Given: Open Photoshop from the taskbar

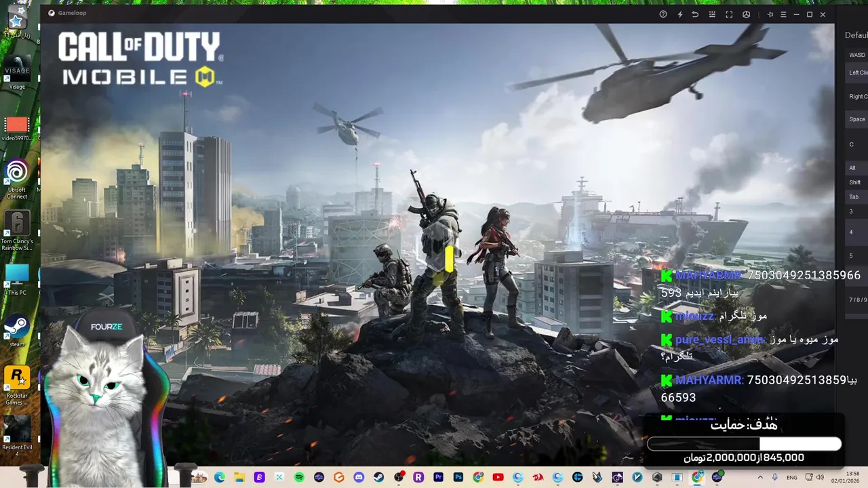Looking at the screenshot, I should point(458,477).
